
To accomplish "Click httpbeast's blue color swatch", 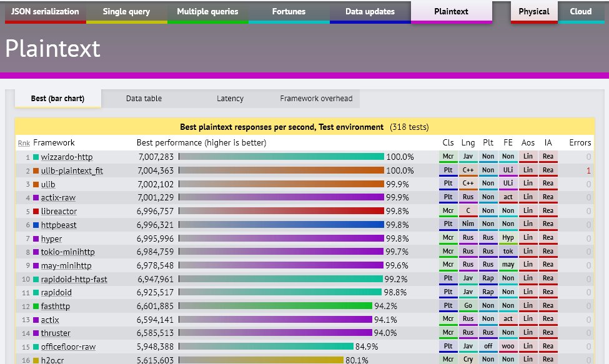I will point(36,225).
